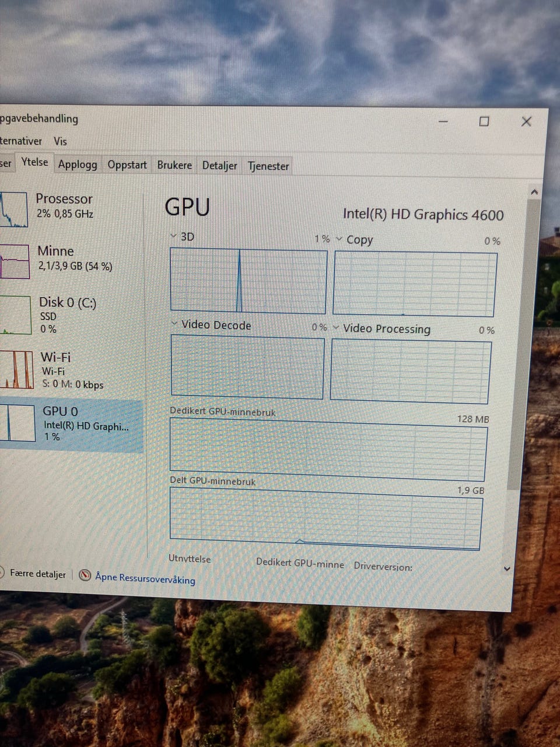Open the 3D engine dropdown
Image resolution: width=560 pixels, height=747 pixels.
point(173,236)
